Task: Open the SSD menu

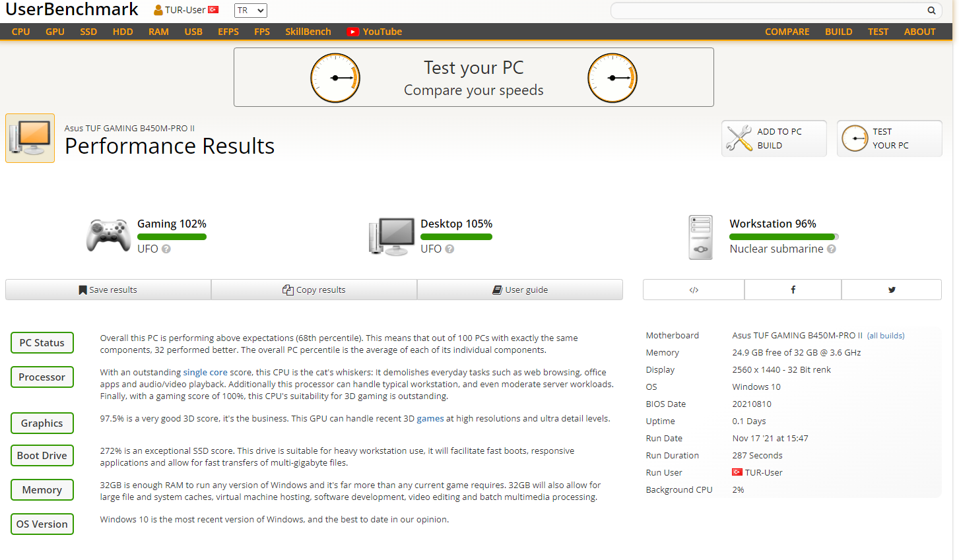Action: click(88, 32)
